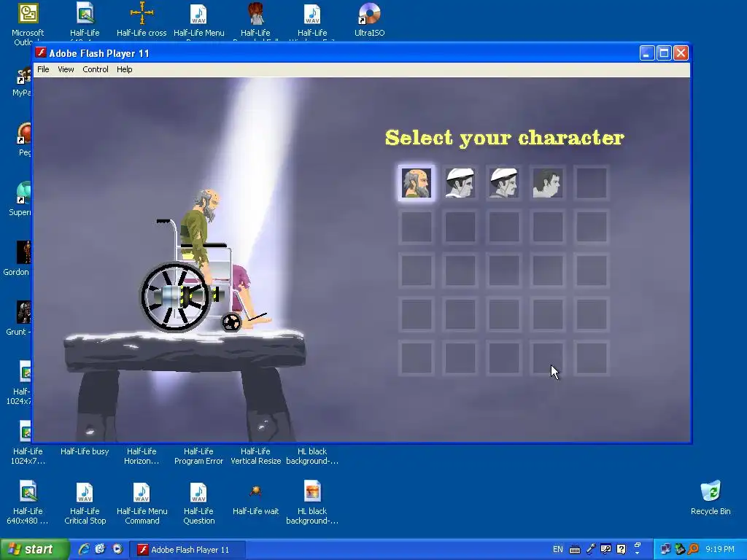Viewport: 747px width, 560px height.
Task: Open the Control menu
Action: pyautogui.click(x=96, y=69)
